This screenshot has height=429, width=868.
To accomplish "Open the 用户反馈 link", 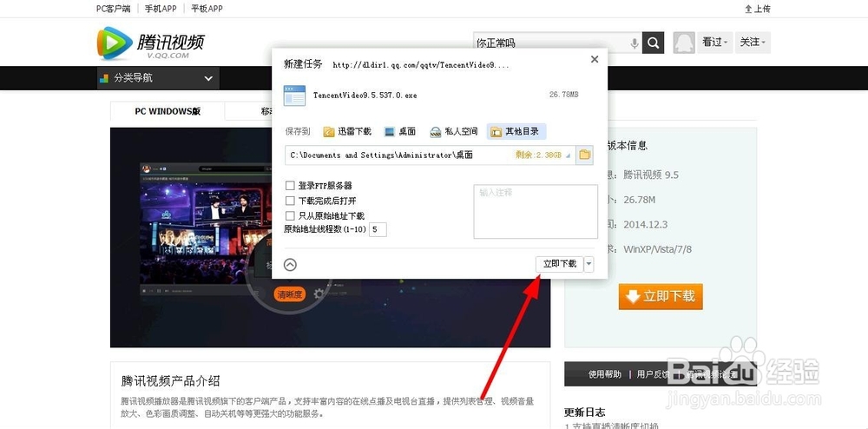I will 654,375.
